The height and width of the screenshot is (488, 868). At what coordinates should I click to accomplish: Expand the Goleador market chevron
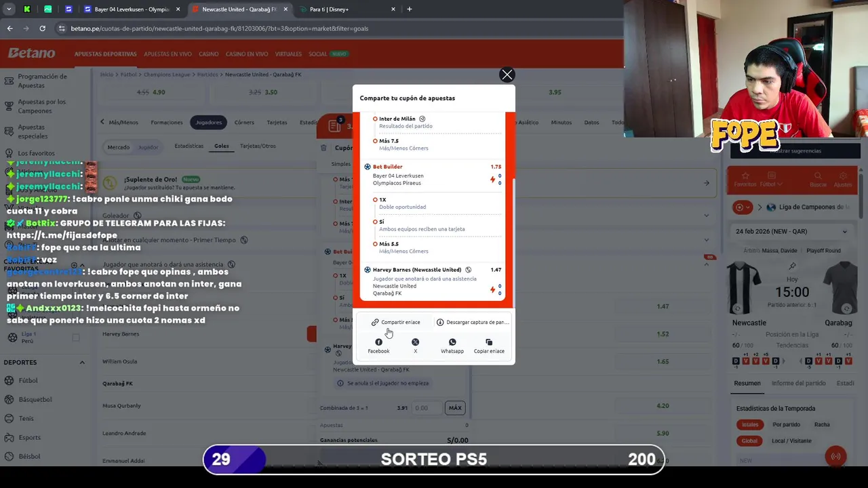click(x=706, y=216)
